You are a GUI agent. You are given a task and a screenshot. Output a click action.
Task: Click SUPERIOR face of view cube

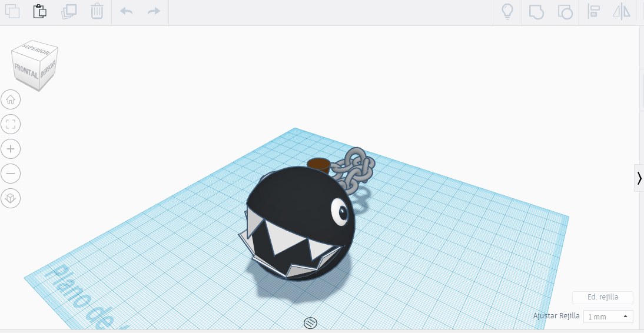coord(35,48)
